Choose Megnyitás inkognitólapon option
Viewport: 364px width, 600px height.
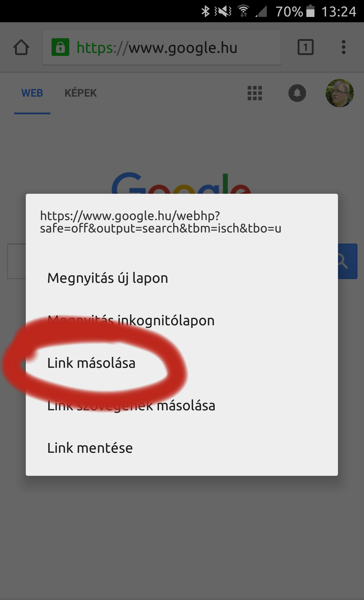(x=182, y=320)
